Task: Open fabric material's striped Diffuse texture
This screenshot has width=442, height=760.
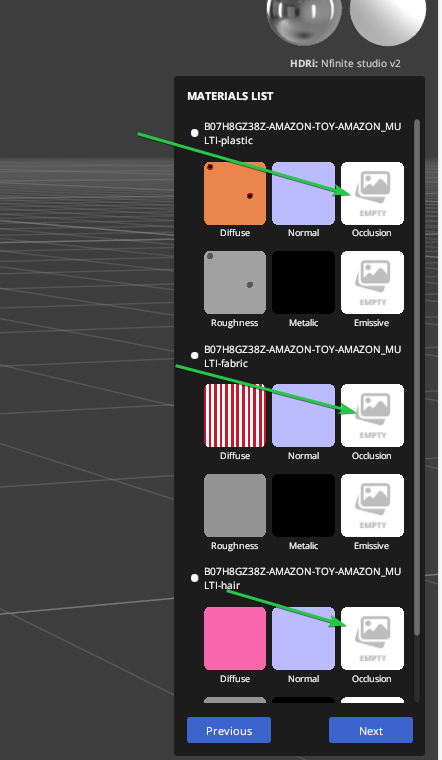Action: pyautogui.click(x=235, y=415)
